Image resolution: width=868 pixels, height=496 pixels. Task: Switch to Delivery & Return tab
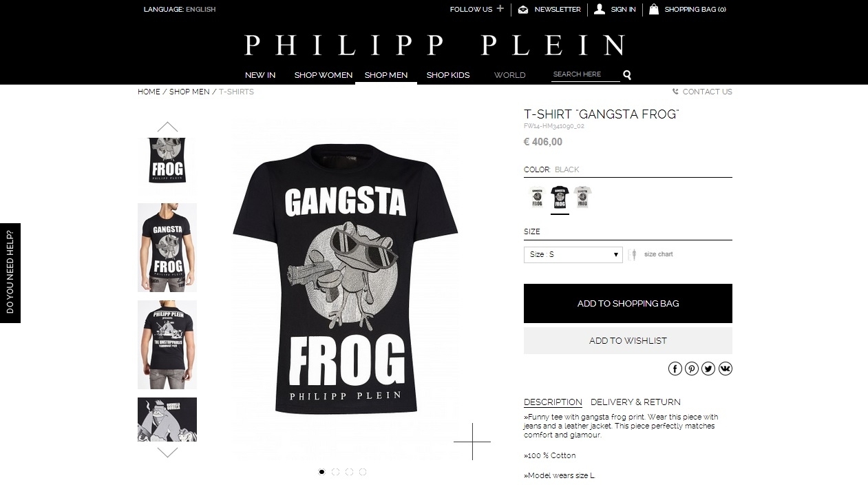pos(635,402)
